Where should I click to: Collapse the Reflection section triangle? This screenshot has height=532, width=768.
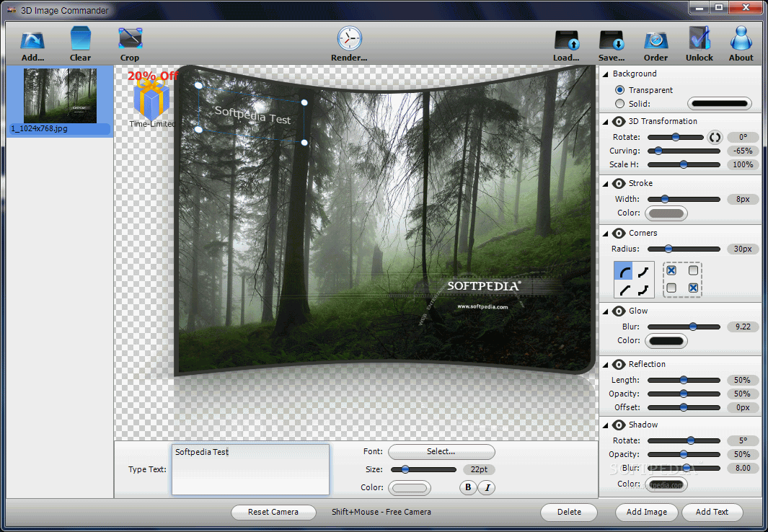(606, 365)
